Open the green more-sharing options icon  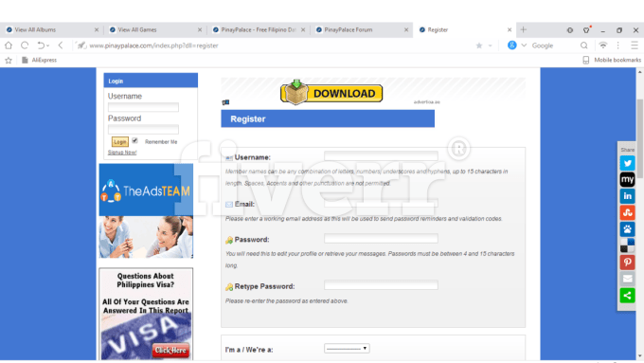click(627, 295)
